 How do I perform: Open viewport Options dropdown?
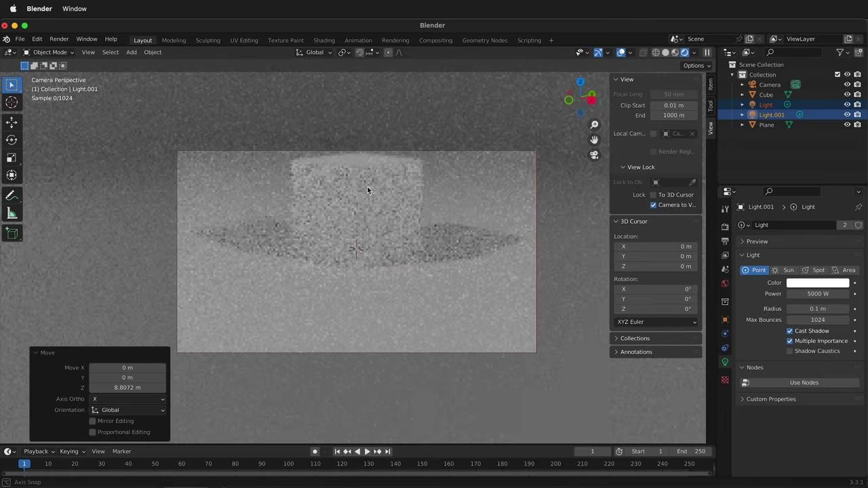tap(696, 66)
